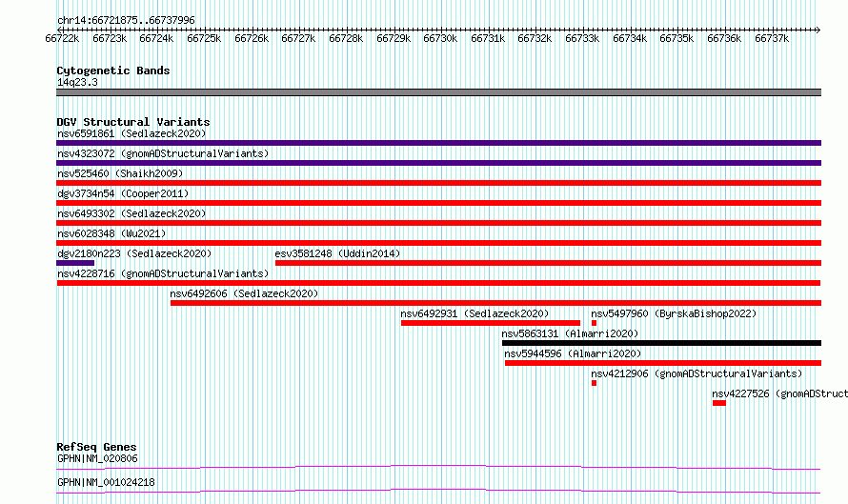Click the tiny red nsv4212906 marker
Viewport: 848px width, 504px height.
(x=594, y=383)
